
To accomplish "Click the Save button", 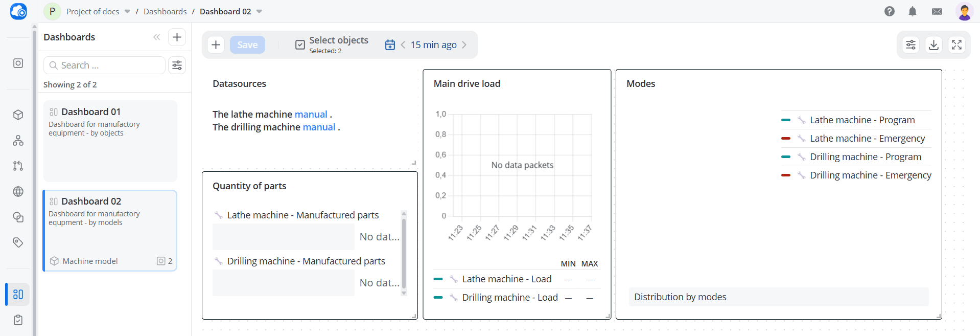I will tap(247, 44).
